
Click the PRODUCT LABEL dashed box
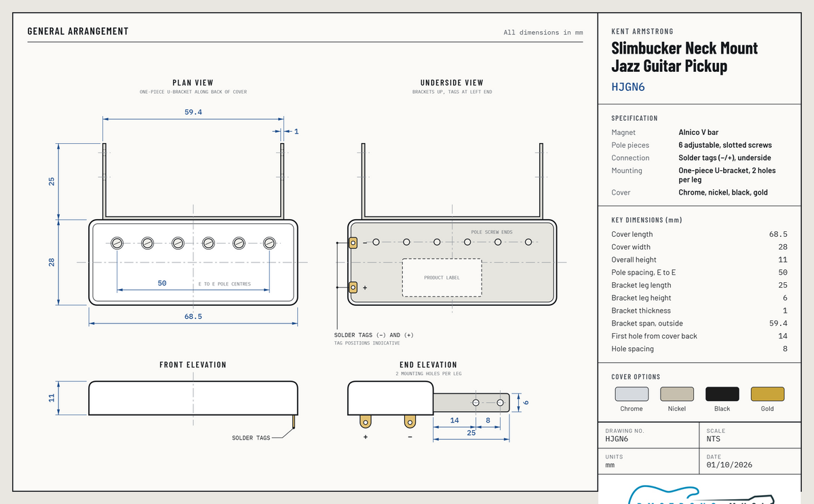(x=442, y=277)
